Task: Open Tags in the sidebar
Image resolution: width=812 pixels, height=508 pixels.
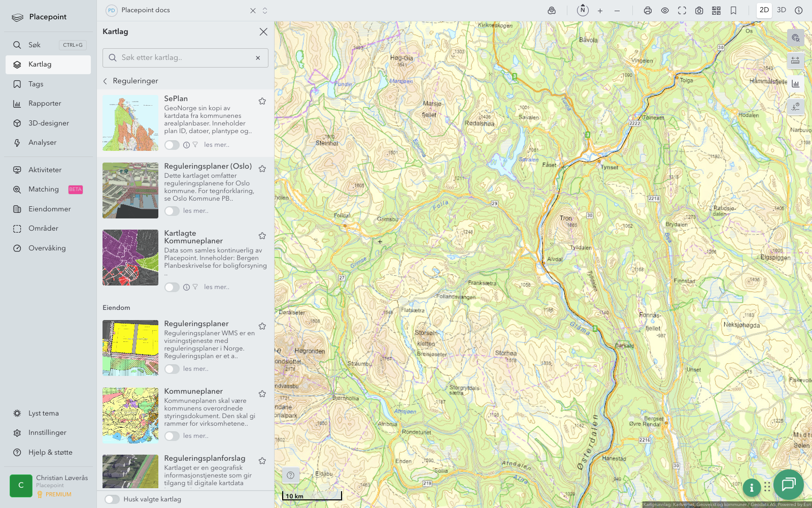Action: (x=48, y=84)
